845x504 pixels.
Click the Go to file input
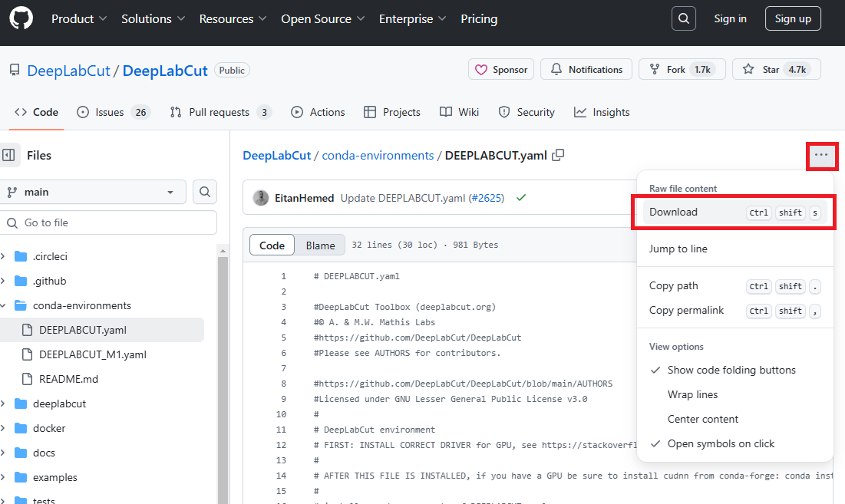(x=108, y=223)
